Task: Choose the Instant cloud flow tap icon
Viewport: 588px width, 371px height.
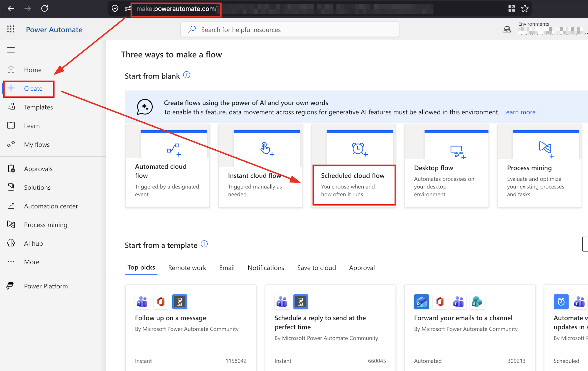Action: 267,149
